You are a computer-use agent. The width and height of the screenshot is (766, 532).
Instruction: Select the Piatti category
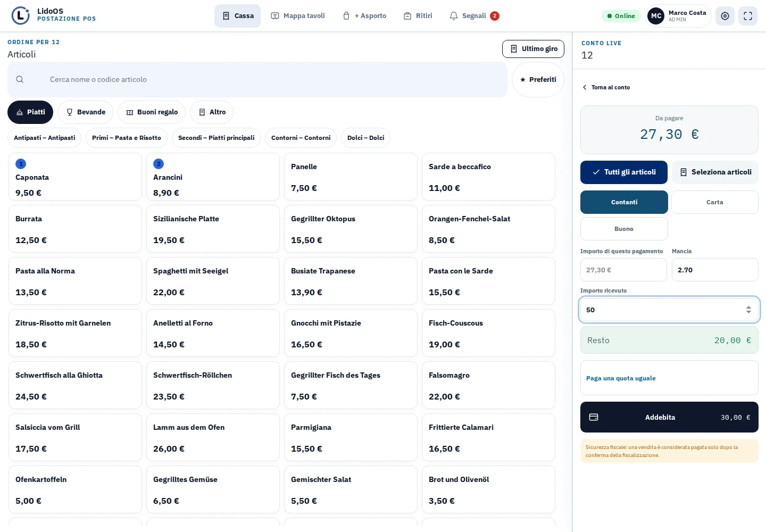tap(30, 112)
